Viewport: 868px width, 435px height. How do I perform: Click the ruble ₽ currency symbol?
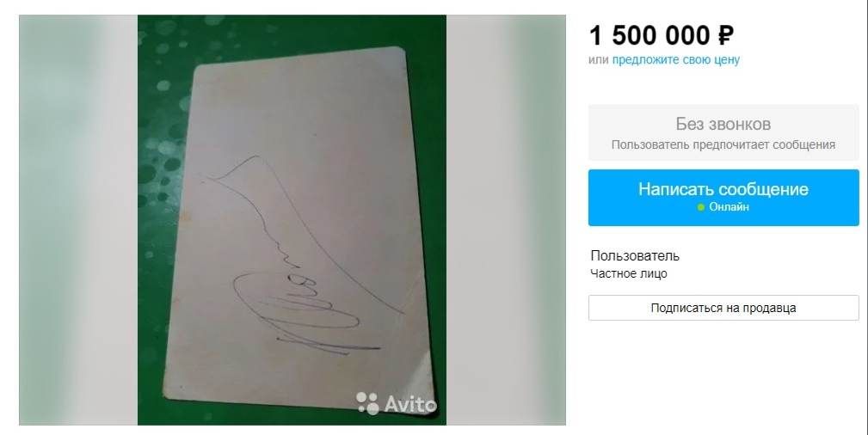point(726,36)
